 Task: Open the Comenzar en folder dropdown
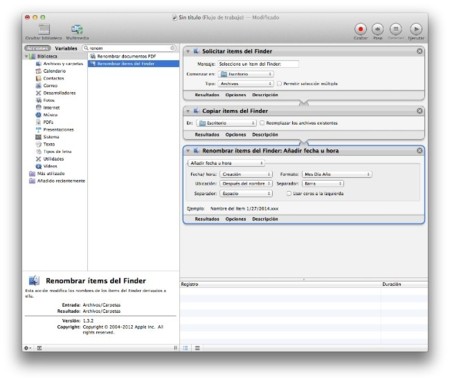tap(246, 74)
